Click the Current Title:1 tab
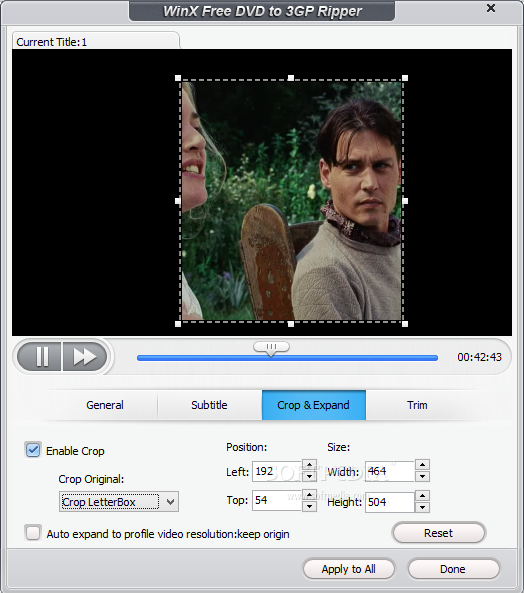Screen dimensions: 524x593 point(96,41)
